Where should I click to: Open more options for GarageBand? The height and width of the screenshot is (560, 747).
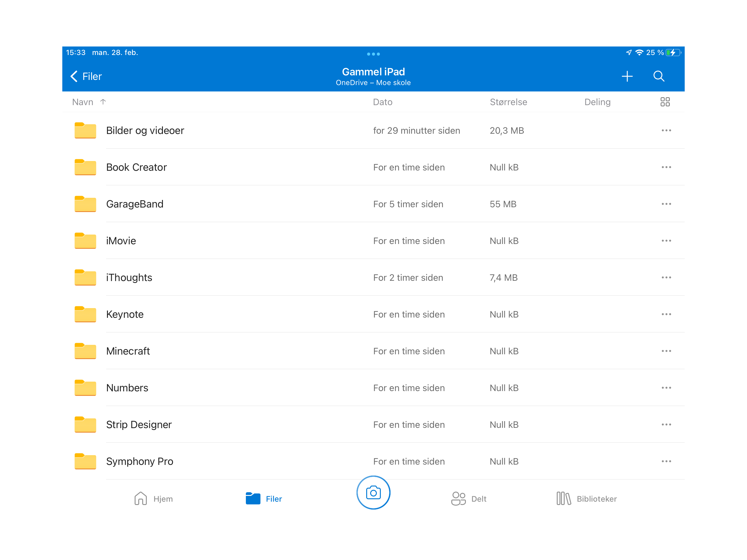pos(666,204)
